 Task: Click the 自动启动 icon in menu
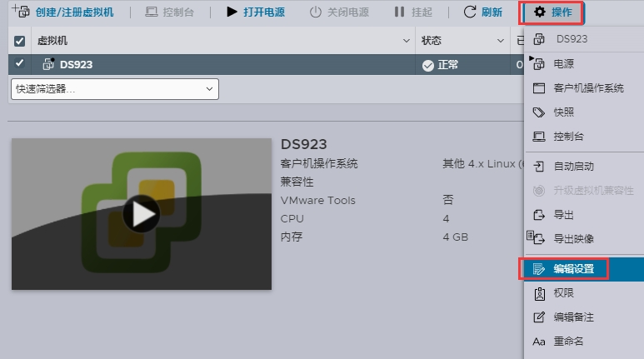click(x=539, y=167)
